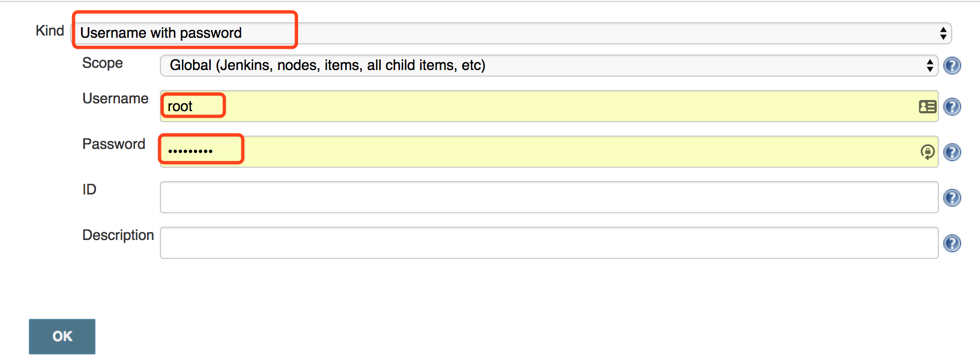The image size is (980, 360).
Task: Select the empty ID text field
Action: (x=549, y=197)
